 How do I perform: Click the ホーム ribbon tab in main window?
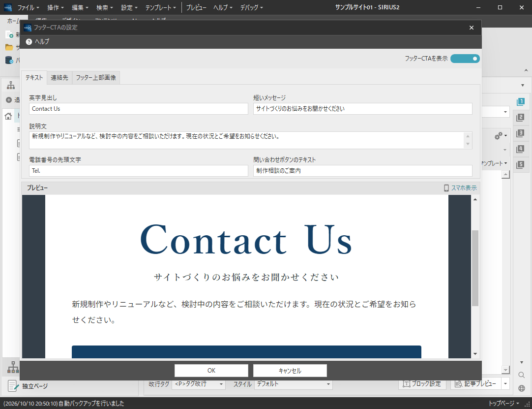point(14,21)
